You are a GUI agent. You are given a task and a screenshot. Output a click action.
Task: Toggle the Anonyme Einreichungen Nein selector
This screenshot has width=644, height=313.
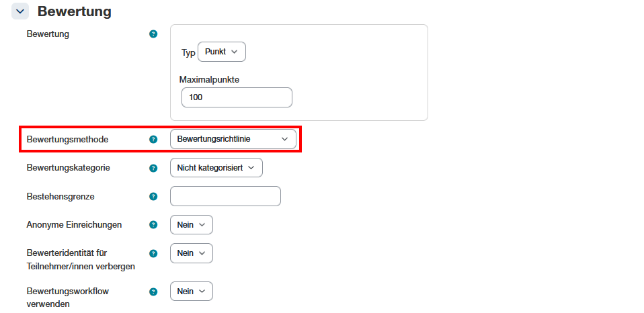192,224
